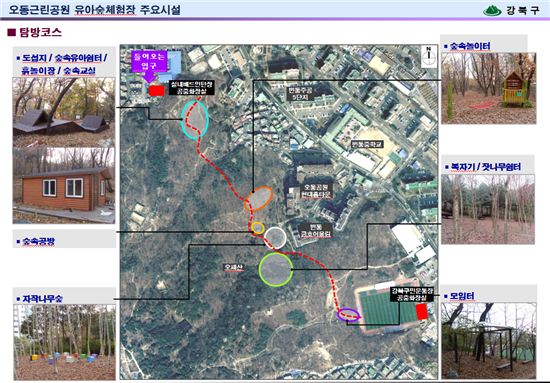Click the small yellow circle marker
Viewport: 550px width, 383px height.
pyautogui.click(x=258, y=228)
